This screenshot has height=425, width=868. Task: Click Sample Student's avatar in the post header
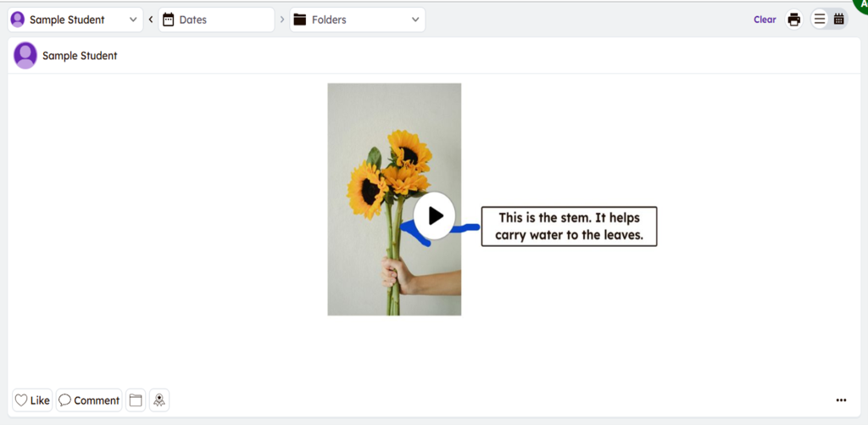point(25,56)
